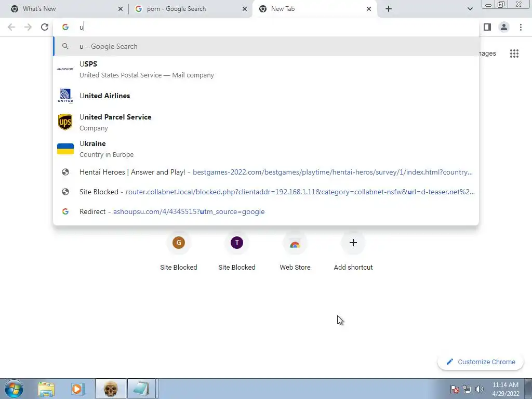Screen dimensions: 532x399
Task: Choose the United Airlines suggestion
Action: pyautogui.click(x=266, y=96)
